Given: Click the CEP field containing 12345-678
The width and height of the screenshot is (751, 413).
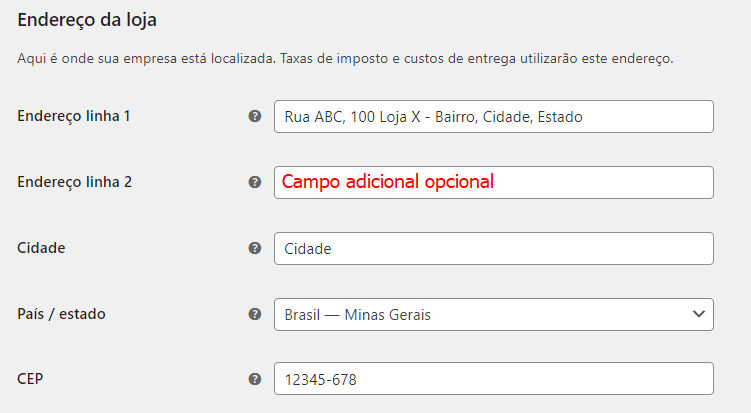Looking at the screenshot, I should (494, 379).
